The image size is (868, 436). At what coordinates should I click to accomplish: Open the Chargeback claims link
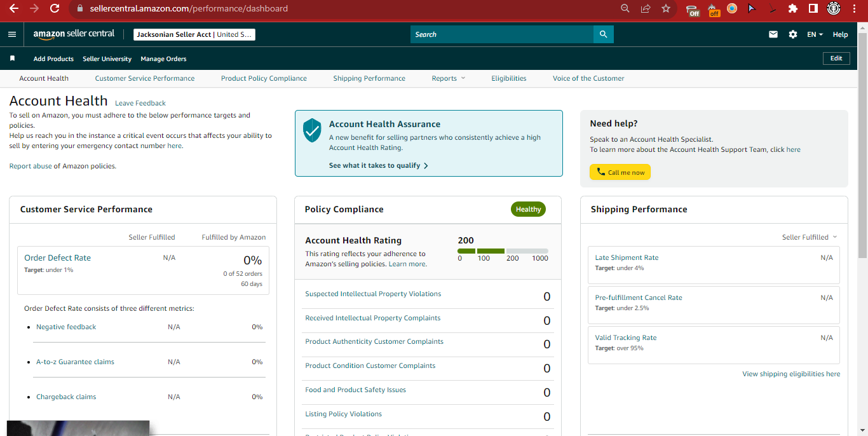click(x=66, y=397)
